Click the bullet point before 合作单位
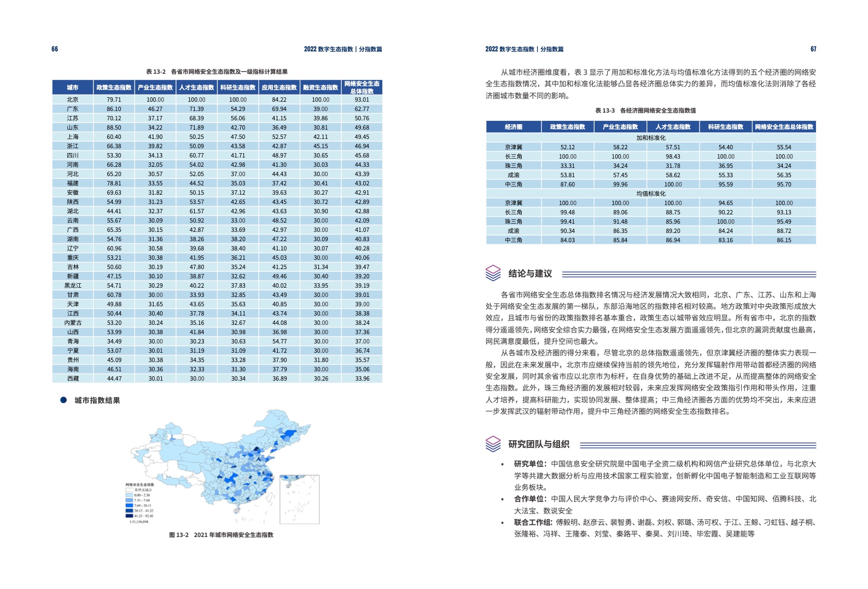 coord(503,499)
